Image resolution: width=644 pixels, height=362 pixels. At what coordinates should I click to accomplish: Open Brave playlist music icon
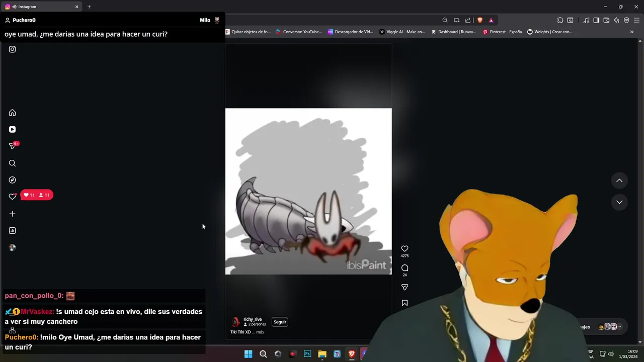pyautogui.click(x=586, y=20)
